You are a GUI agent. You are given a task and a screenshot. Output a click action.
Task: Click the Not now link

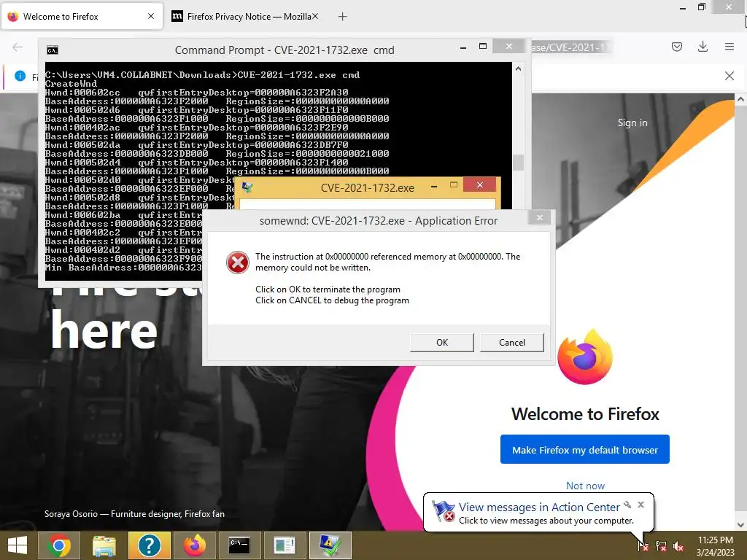tap(585, 485)
